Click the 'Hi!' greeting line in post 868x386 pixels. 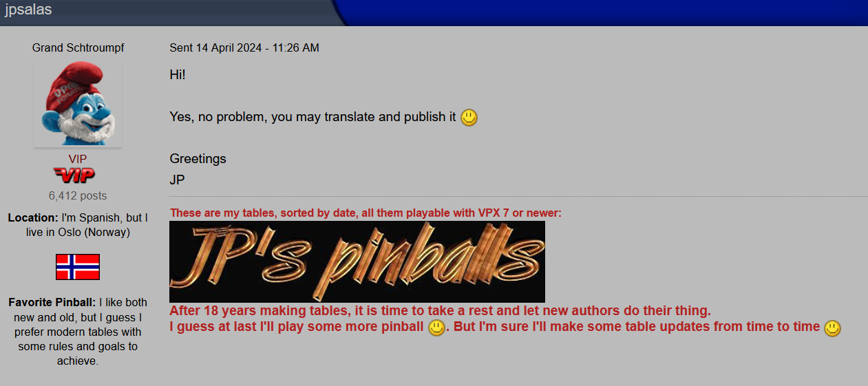[178, 75]
